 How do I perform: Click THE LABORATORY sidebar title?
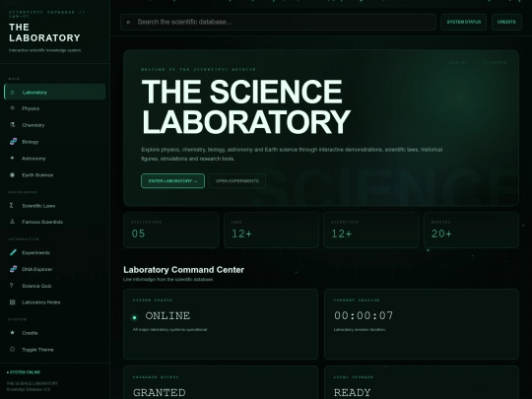pos(44,33)
